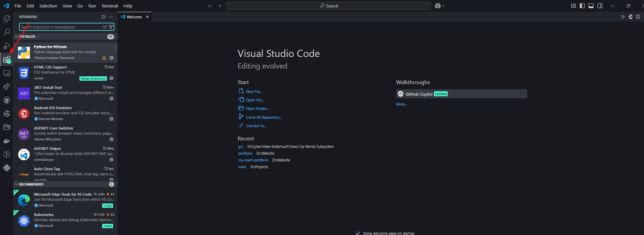
Task: Click the Clone Git Repository link
Action: point(264,117)
